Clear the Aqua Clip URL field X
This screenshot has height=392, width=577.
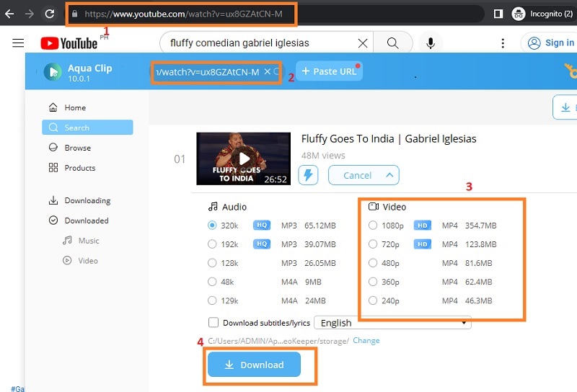[x=268, y=72]
